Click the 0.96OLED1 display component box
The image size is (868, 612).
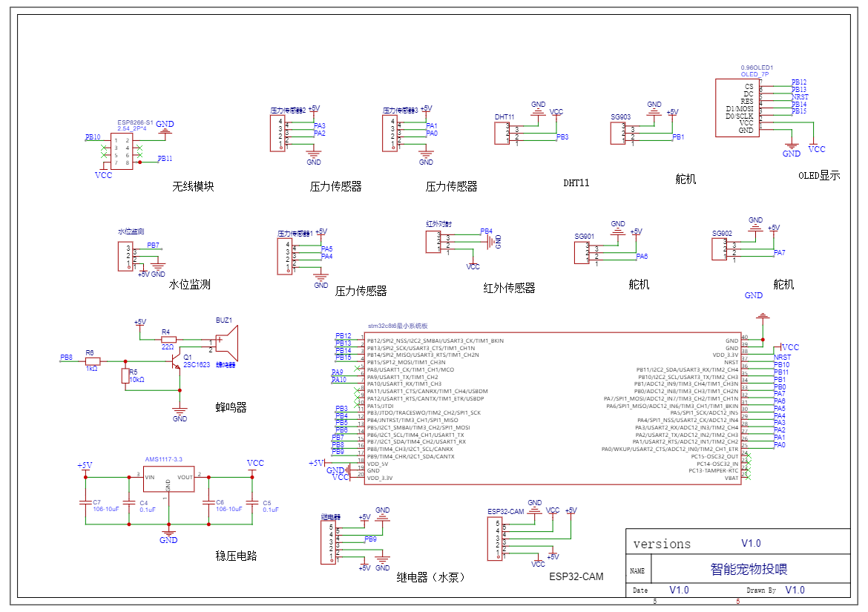[737, 108]
